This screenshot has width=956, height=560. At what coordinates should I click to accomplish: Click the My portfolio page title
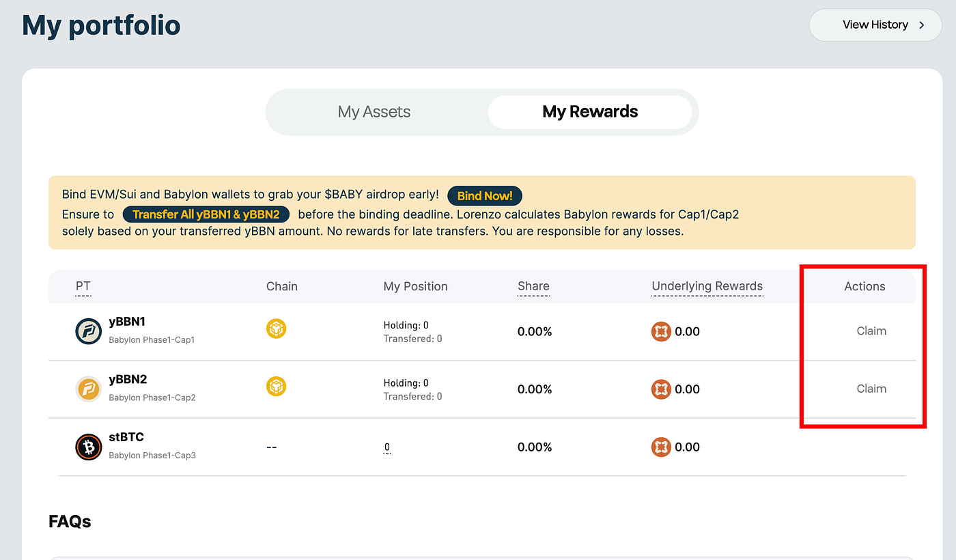coord(101,26)
